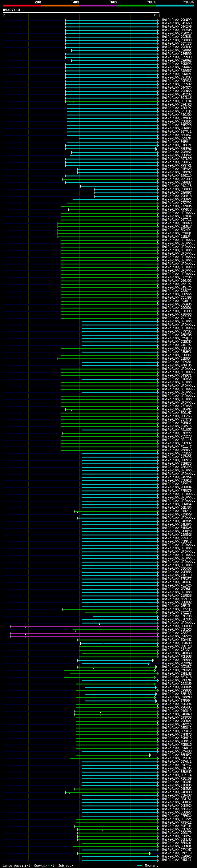Select the query name AV427113
Image resolution: width=197 pixels, height=868 pixels.
(x=11, y=10)
